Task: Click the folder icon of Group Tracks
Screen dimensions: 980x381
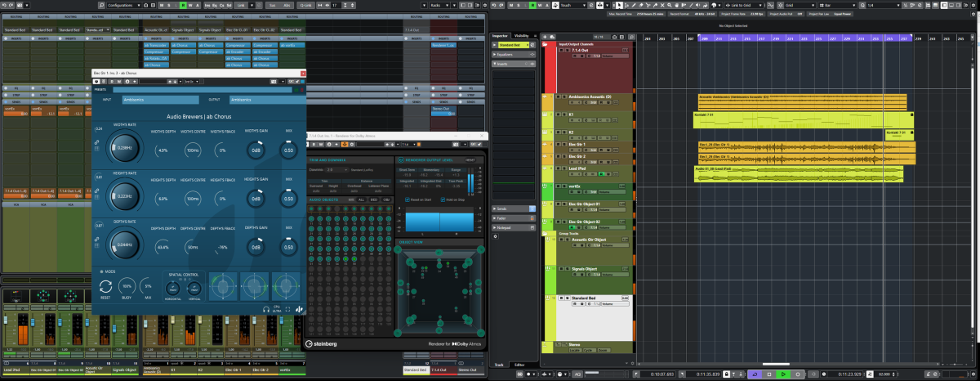Action: [545, 233]
